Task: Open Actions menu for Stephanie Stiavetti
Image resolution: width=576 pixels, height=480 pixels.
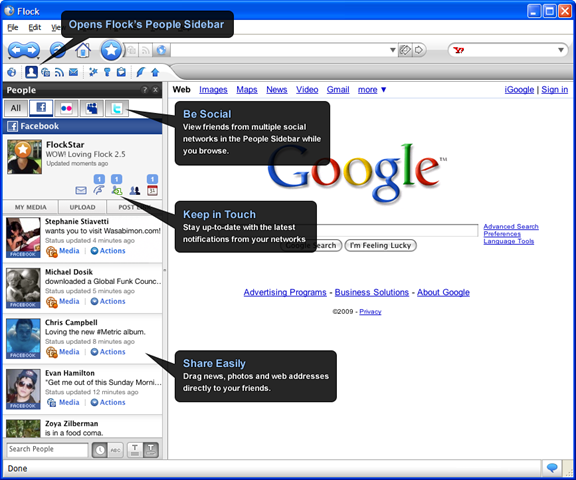Action: pos(108,250)
